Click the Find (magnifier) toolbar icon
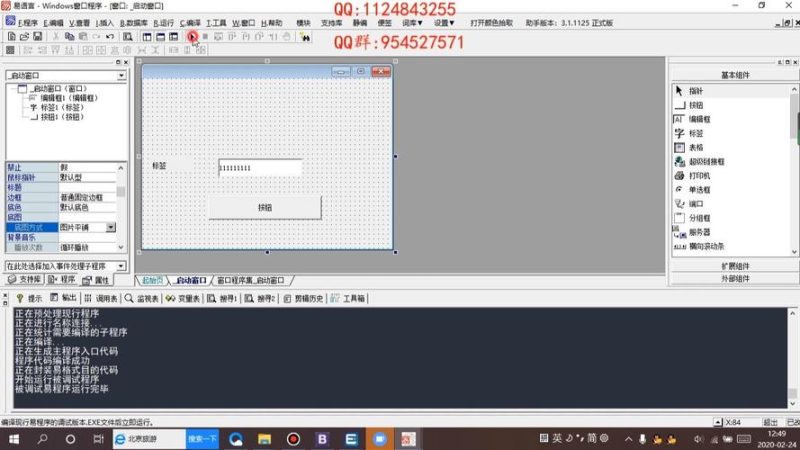 tap(128, 37)
